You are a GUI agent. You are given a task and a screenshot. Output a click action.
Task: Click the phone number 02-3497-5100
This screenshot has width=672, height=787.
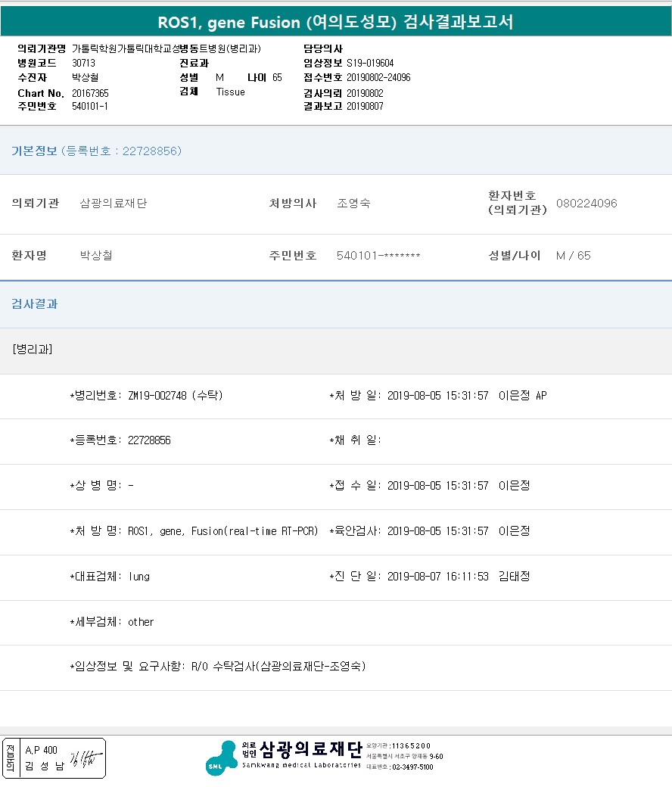coord(412,767)
